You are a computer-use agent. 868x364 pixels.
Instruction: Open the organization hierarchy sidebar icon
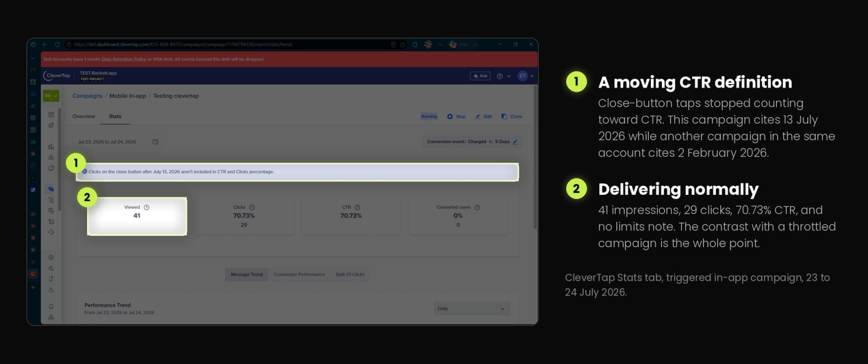pos(51,317)
